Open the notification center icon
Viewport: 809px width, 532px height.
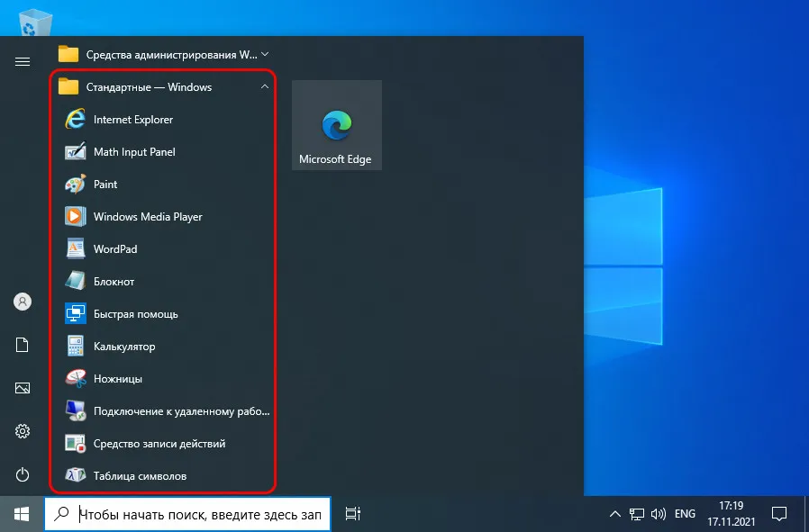pyautogui.click(x=778, y=513)
